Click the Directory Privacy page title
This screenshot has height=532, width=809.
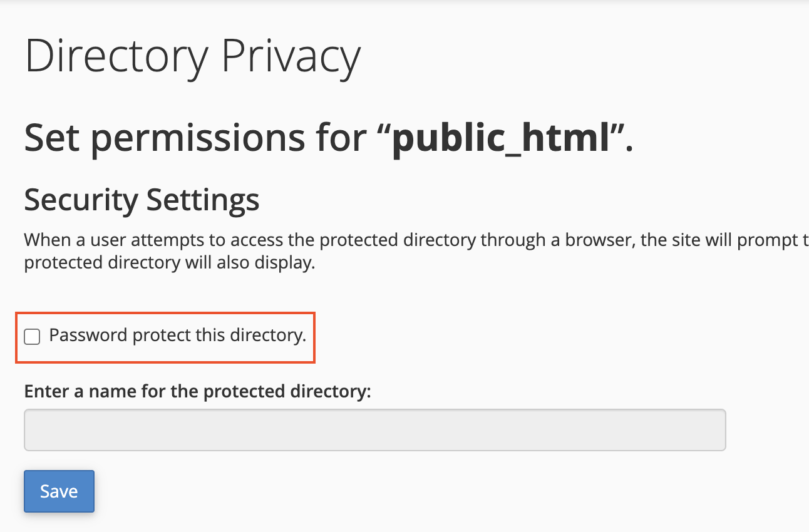click(x=192, y=58)
